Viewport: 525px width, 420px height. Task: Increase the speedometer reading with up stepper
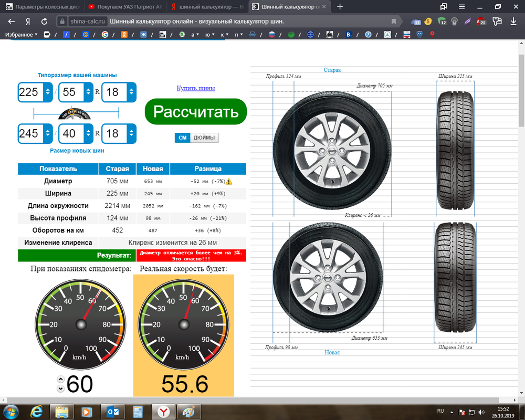(x=60, y=380)
